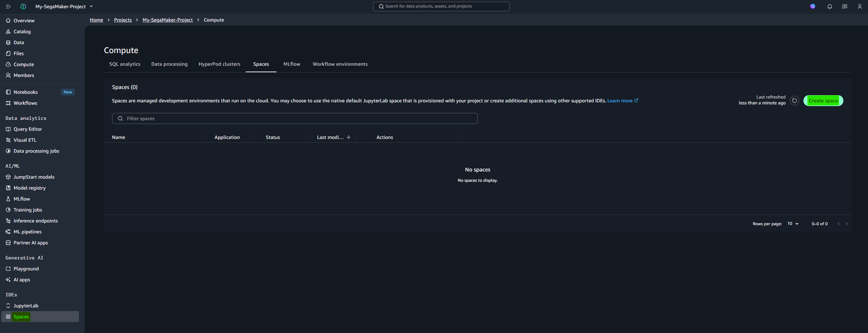Open the Amazon Q assistant icon
This screenshot has width=868, height=333.
(x=813, y=7)
